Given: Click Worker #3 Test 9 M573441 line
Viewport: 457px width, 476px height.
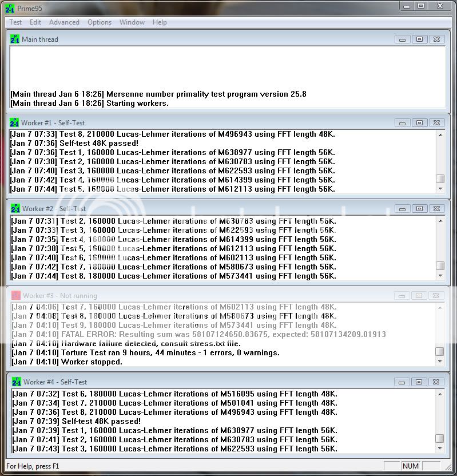Looking at the screenshot, I should [174, 326].
